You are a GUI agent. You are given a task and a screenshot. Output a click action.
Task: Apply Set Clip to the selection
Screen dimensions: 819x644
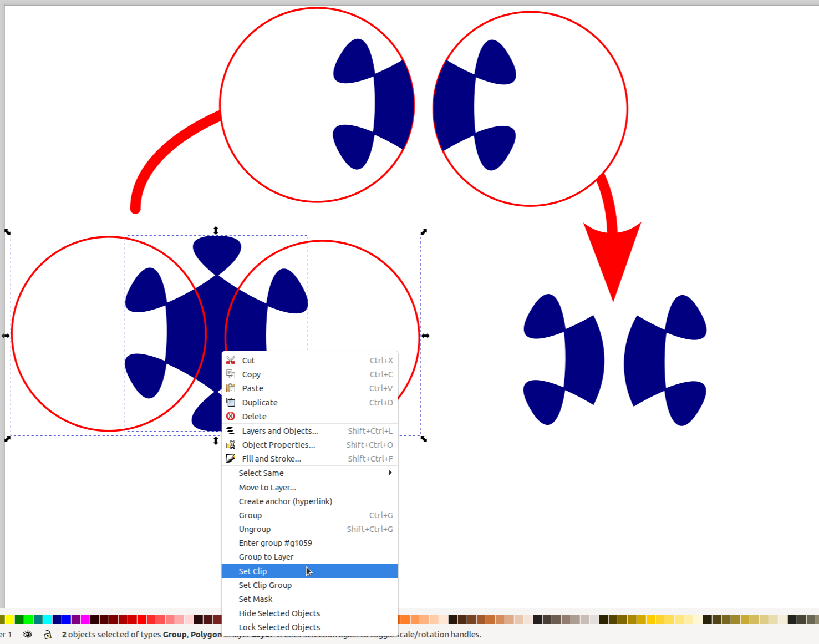tap(309, 571)
